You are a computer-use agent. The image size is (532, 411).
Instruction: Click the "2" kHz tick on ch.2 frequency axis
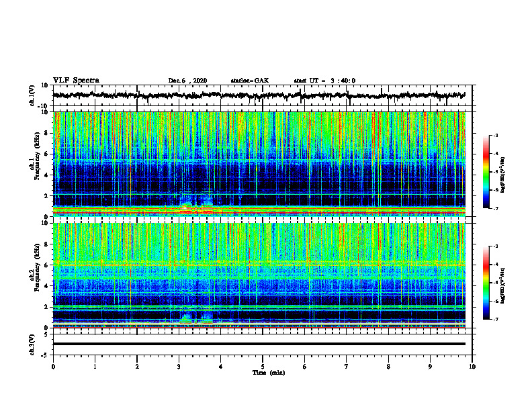point(46,307)
